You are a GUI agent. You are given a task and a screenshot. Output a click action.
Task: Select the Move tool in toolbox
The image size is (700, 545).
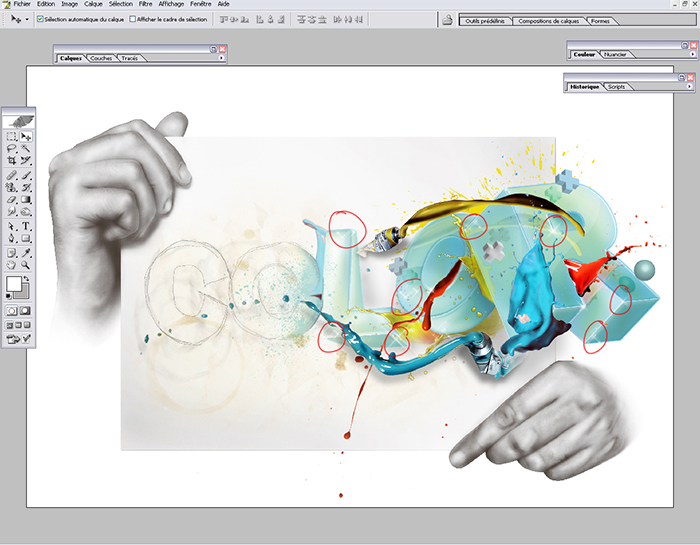click(26, 136)
